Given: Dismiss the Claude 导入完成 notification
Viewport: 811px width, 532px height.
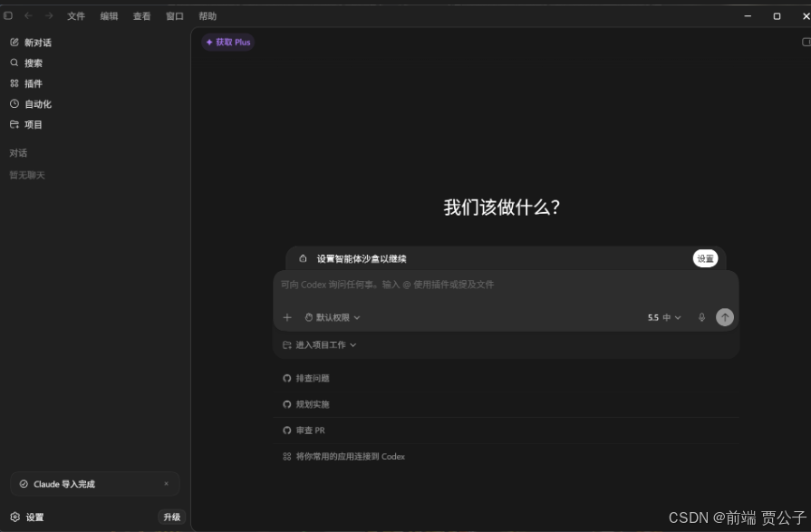Looking at the screenshot, I should tap(166, 484).
